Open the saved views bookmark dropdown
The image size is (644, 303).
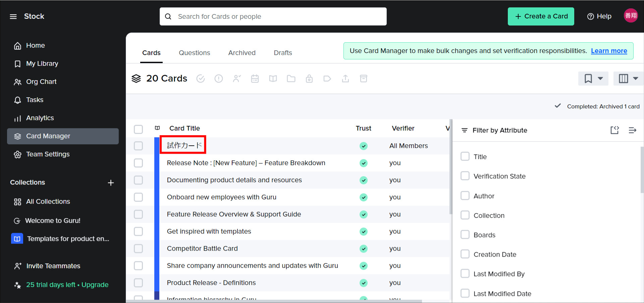point(593,79)
